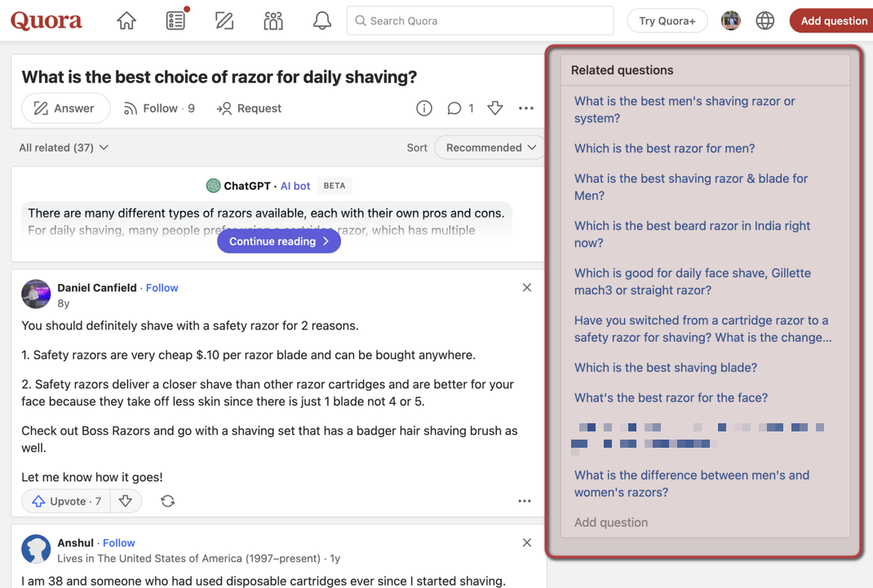Screen dimensions: 873x588
Task: Open the notifications bell
Action: point(321,20)
